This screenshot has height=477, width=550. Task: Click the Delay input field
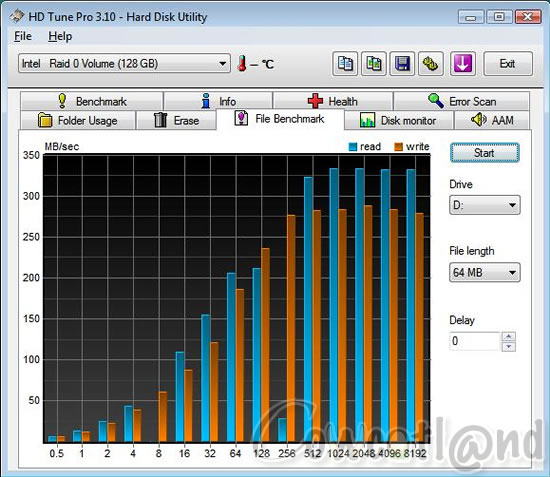tap(475, 341)
